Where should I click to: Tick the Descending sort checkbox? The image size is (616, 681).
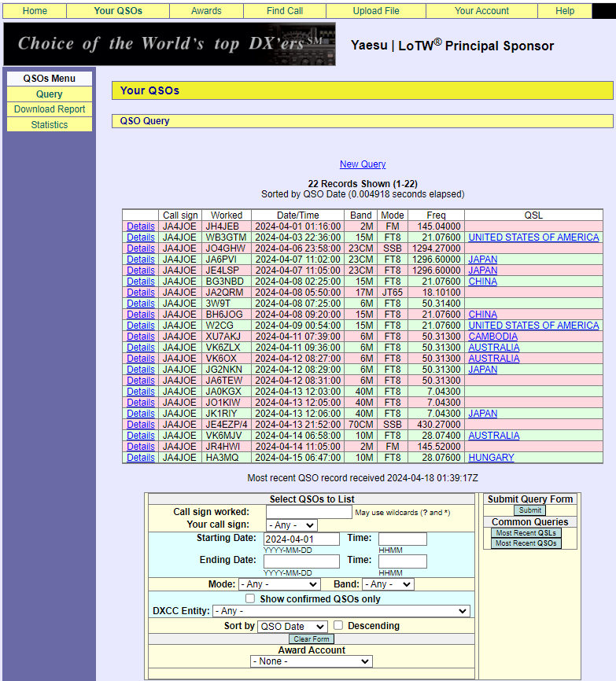click(x=338, y=625)
